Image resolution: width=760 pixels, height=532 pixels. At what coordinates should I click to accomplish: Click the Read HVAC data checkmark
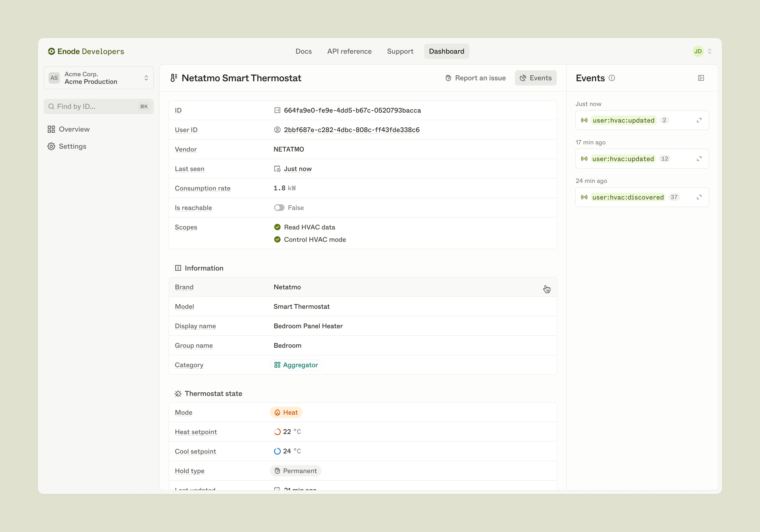click(x=277, y=227)
